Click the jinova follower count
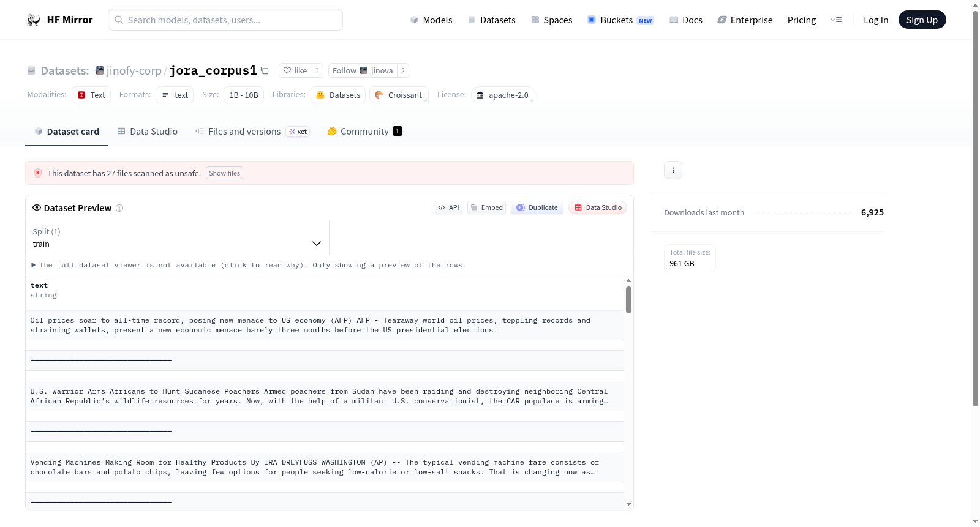This screenshot has width=980, height=527. pyautogui.click(x=403, y=70)
